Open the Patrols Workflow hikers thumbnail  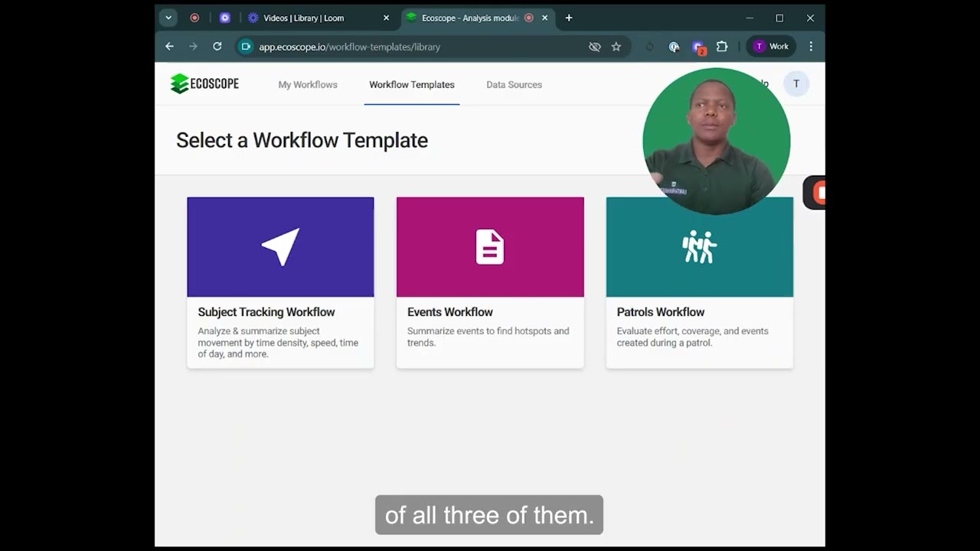(x=700, y=247)
